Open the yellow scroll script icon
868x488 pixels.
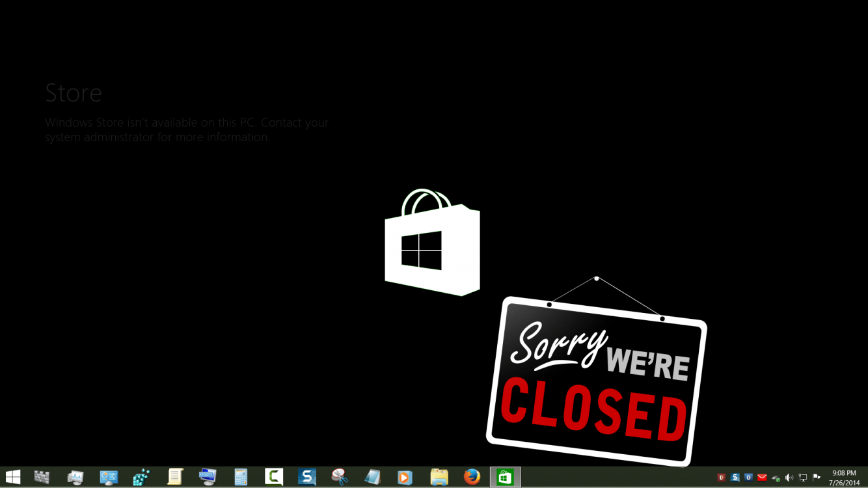(x=174, y=477)
